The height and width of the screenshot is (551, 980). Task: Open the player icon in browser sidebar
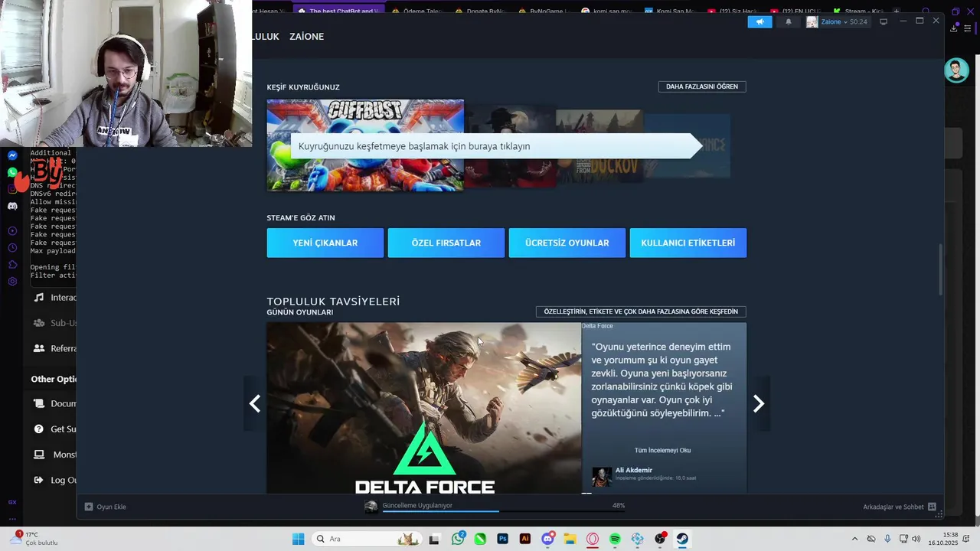(12, 231)
